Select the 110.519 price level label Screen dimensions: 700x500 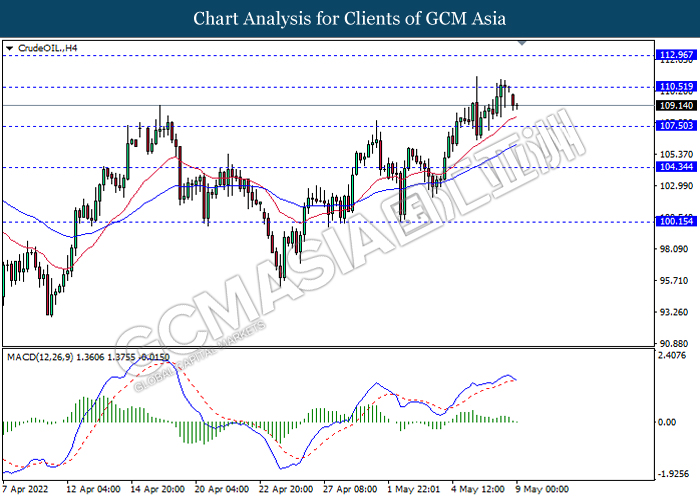(x=676, y=87)
